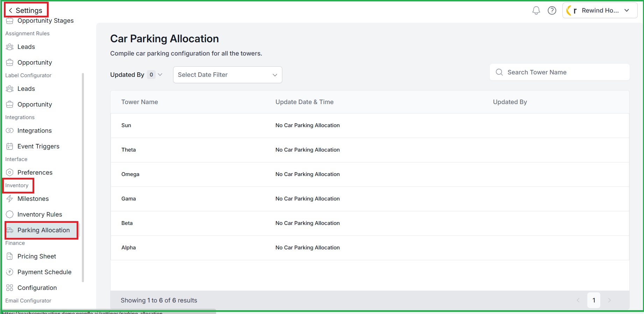This screenshot has width=644, height=314.
Task: Open the Select Date Filter dropdown
Action: (228, 75)
